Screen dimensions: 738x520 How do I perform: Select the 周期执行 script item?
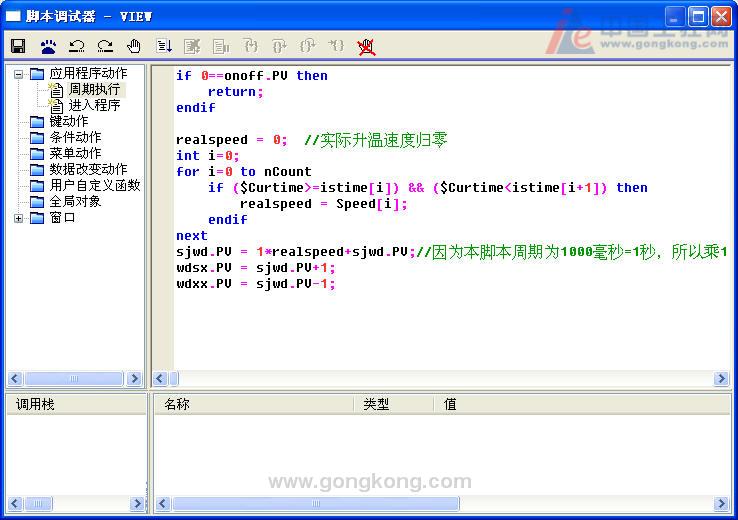pyautogui.click(x=93, y=90)
